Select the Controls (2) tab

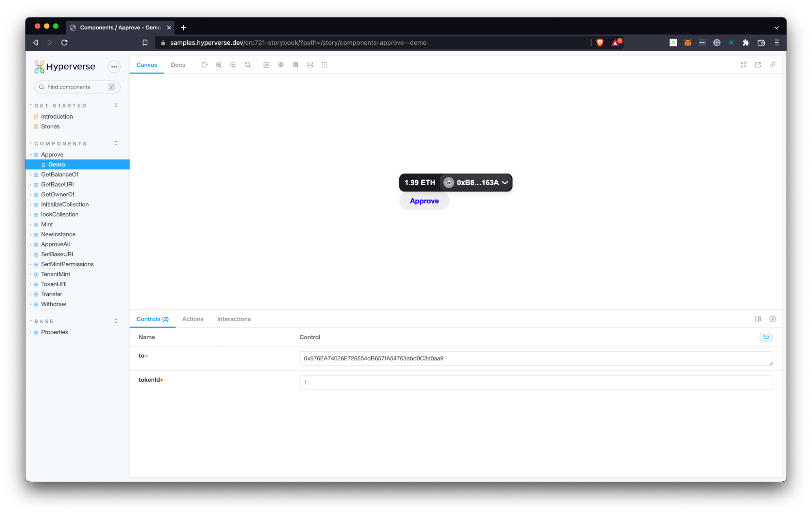pos(152,319)
